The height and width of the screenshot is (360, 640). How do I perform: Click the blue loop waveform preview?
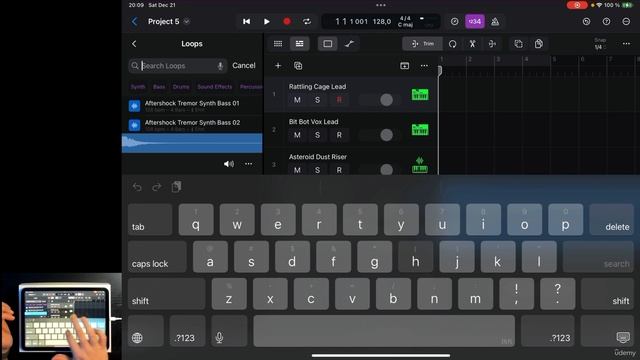point(192,143)
